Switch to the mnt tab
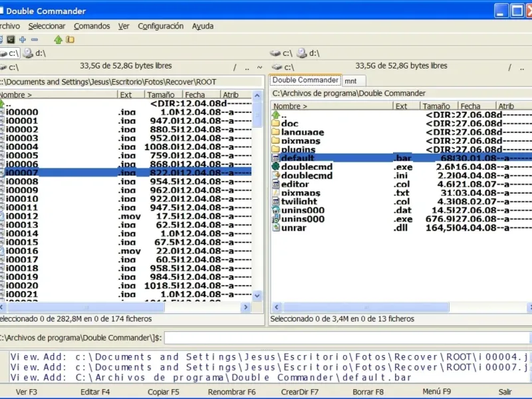Screen dimensions: 532x399 350,80
